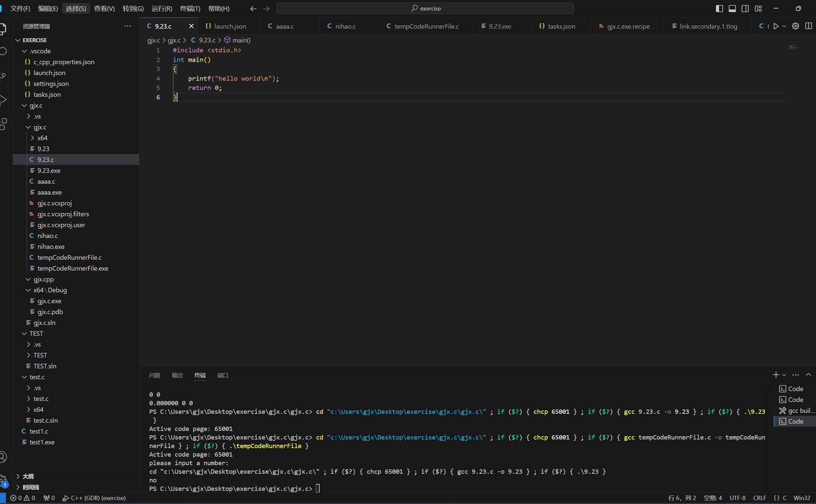Click the Run code play icon
The width and height of the screenshot is (816, 504).
[x=776, y=26]
